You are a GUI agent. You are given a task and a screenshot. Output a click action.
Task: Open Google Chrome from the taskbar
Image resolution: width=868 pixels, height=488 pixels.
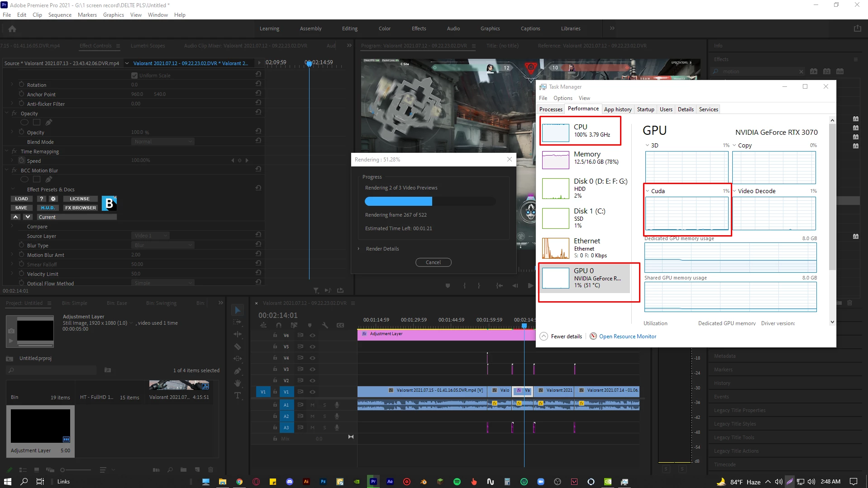tap(239, 482)
